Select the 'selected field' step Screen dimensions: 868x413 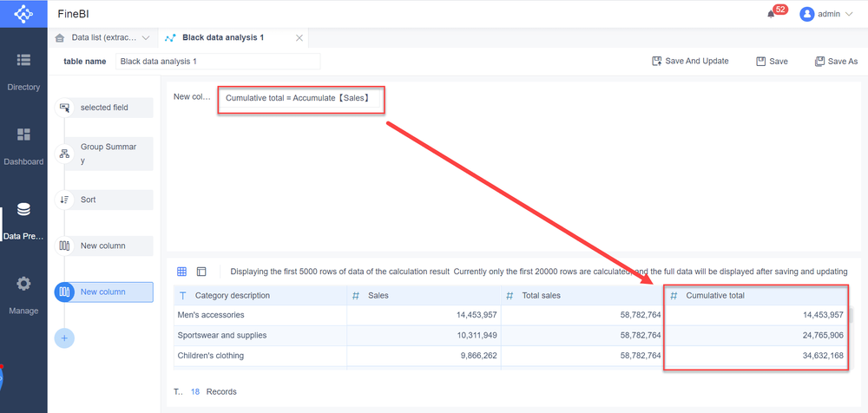(x=108, y=108)
